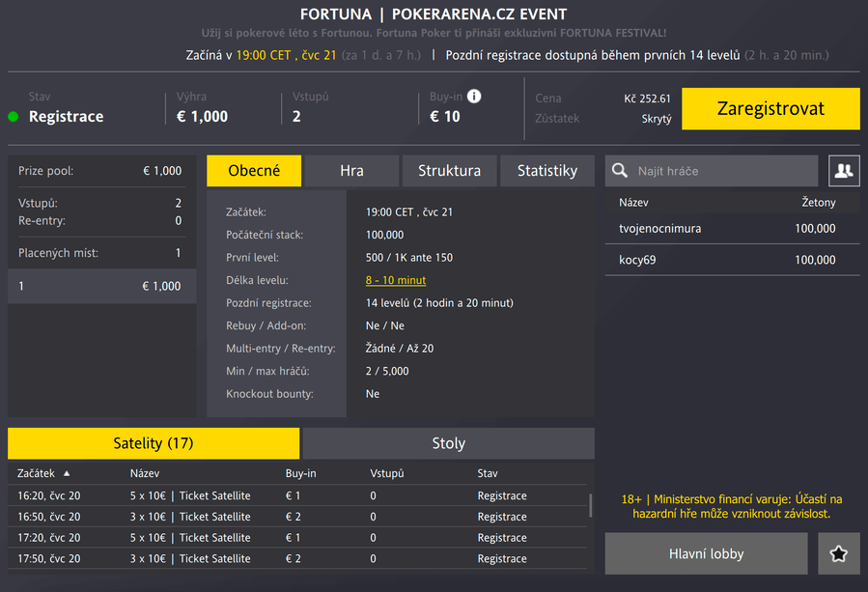This screenshot has height=592, width=868.
Task: Click the Kč 252.61 price value
Action: click(647, 99)
